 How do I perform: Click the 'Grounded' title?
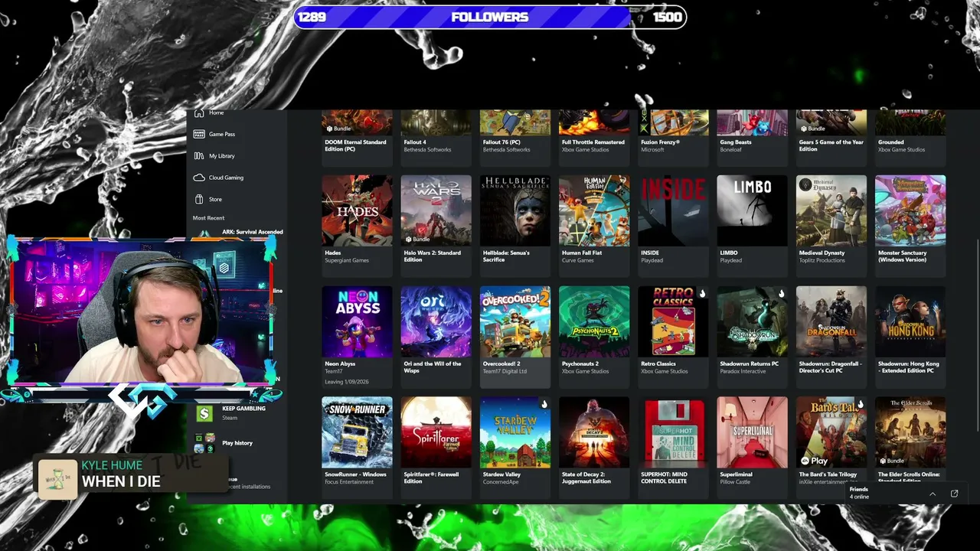[x=891, y=142]
